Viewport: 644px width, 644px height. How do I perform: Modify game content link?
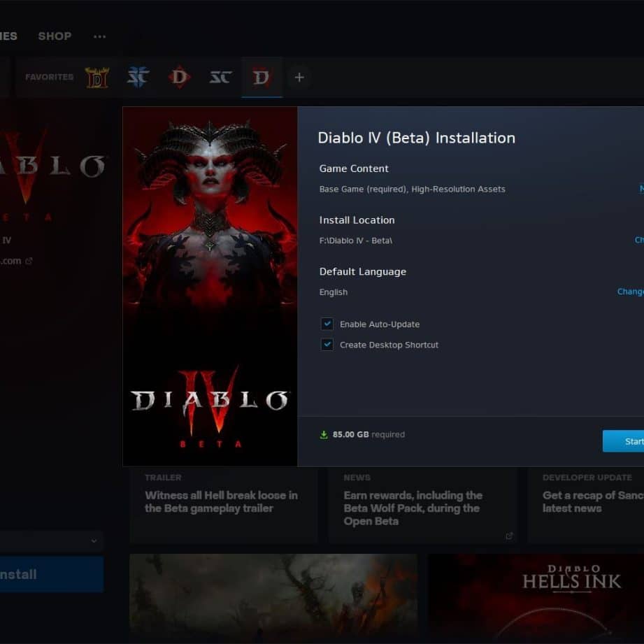point(641,189)
